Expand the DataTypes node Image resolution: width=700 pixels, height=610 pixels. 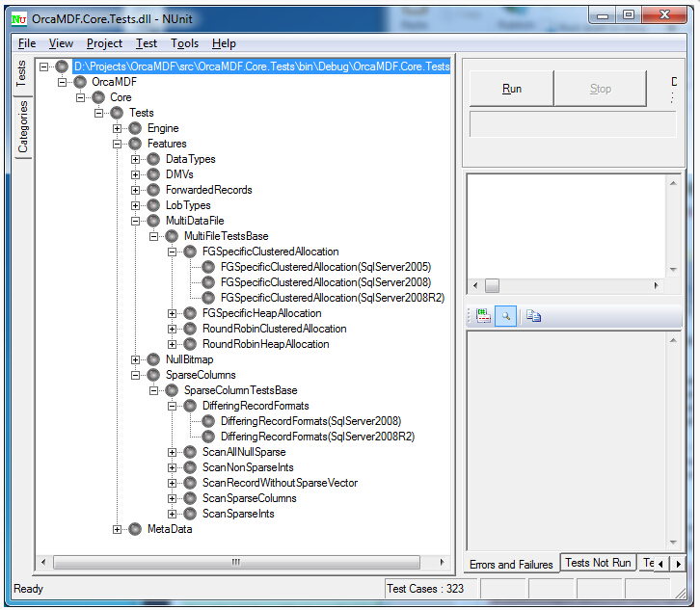135,159
